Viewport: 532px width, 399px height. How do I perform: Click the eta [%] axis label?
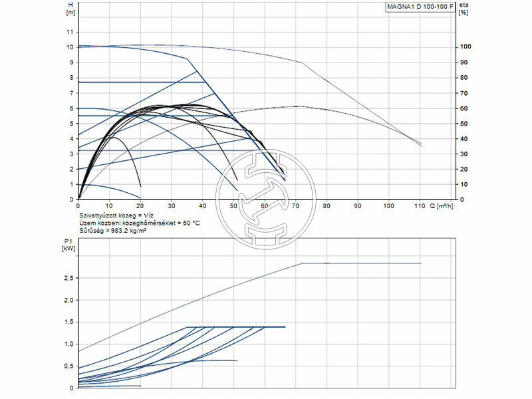pyautogui.click(x=464, y=8)
